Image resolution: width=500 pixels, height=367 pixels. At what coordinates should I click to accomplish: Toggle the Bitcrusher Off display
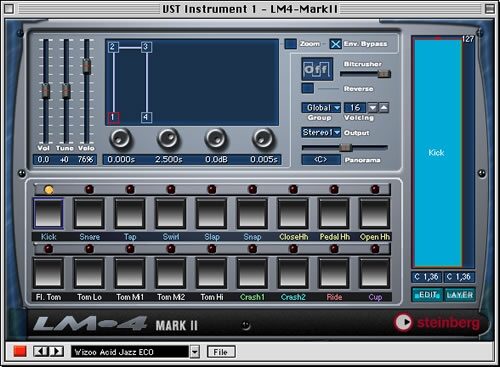coord(317,69)
